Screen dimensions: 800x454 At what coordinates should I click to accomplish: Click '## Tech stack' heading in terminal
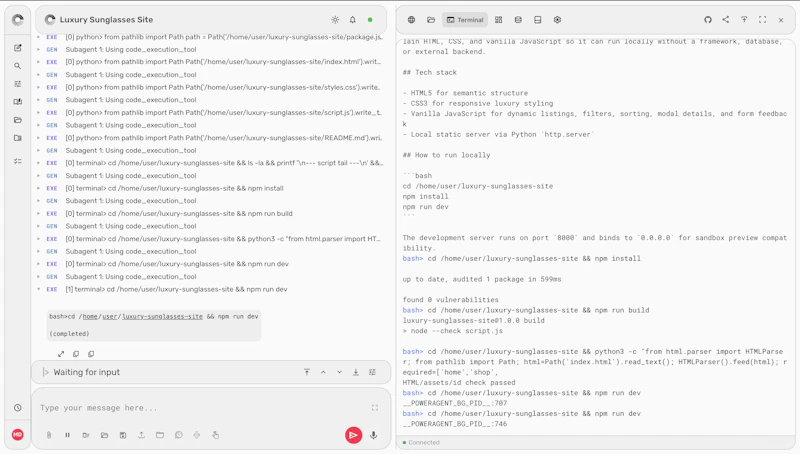[x=430, y=72]
